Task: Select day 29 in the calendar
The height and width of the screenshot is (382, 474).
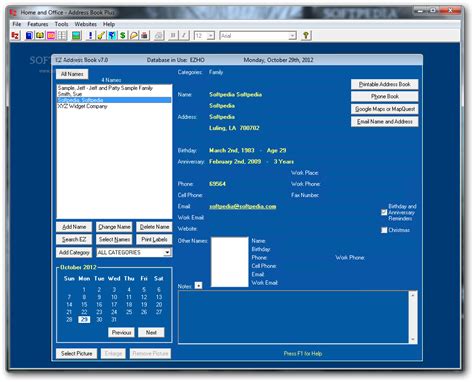Action: point(84,319)
